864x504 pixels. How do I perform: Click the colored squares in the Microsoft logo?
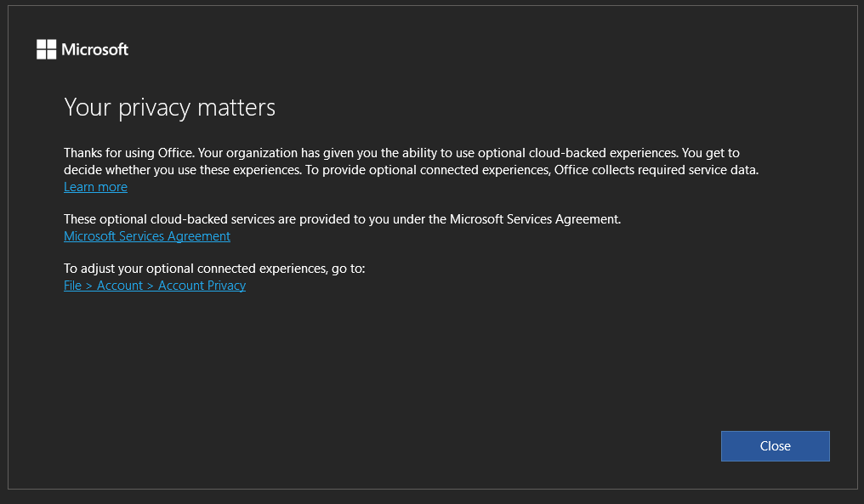tap(45, 48)
